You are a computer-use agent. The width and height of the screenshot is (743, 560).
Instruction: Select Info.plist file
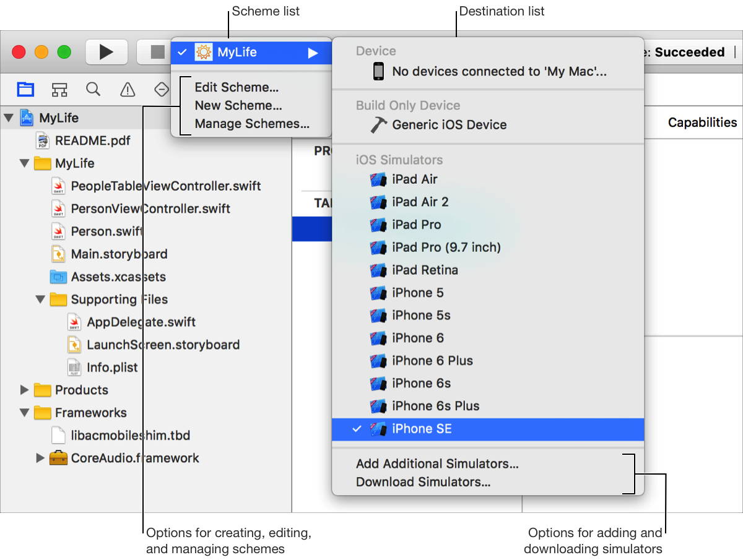112,368
